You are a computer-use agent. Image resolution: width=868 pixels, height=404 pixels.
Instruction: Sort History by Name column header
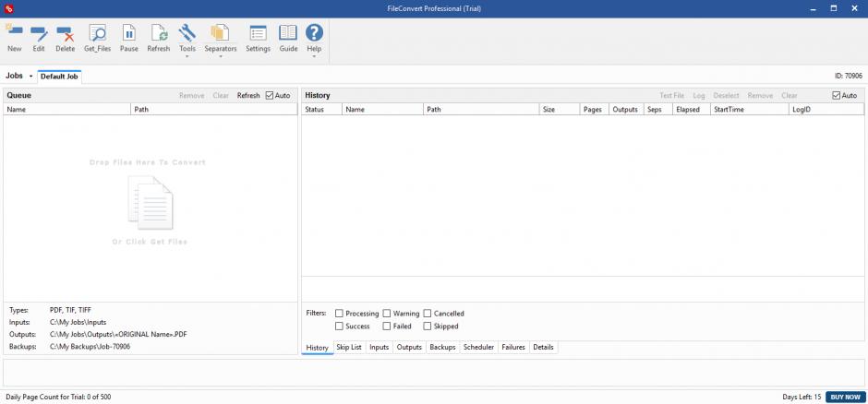click(x=382, y=110)
